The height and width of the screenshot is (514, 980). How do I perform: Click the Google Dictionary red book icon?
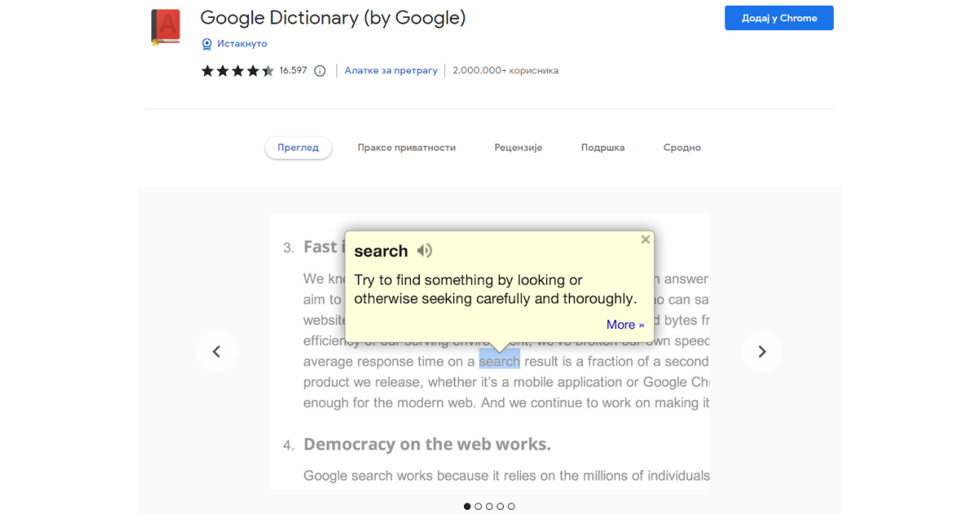click(x=166, y=27)
